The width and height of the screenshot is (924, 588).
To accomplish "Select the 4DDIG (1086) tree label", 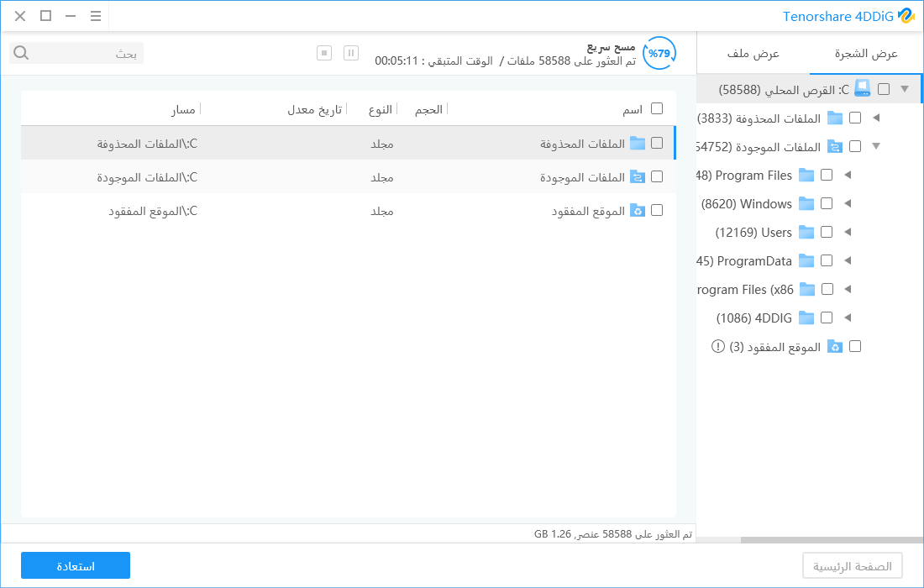I will (x=753, y=318).
